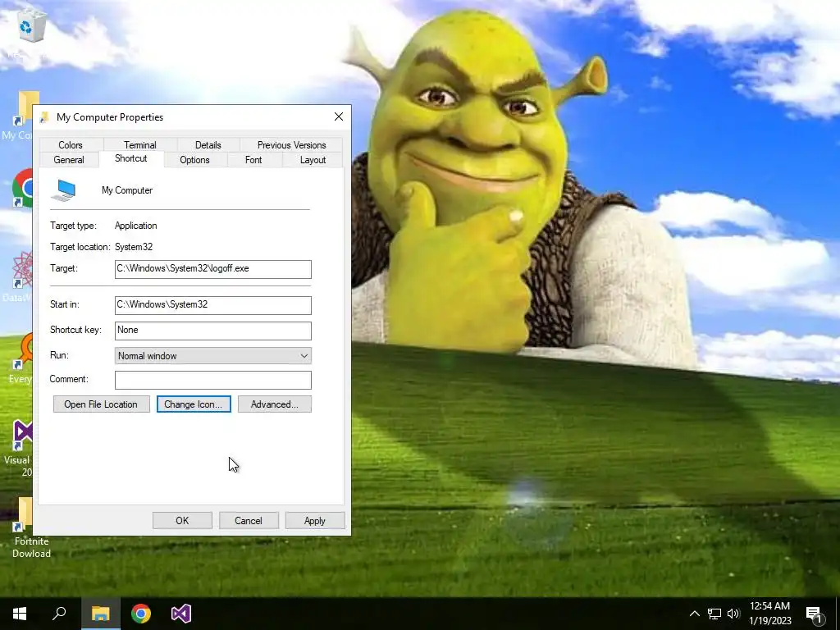840x630 pixels.
Task: Open the Windows Start menu
Action: (20, 614)
